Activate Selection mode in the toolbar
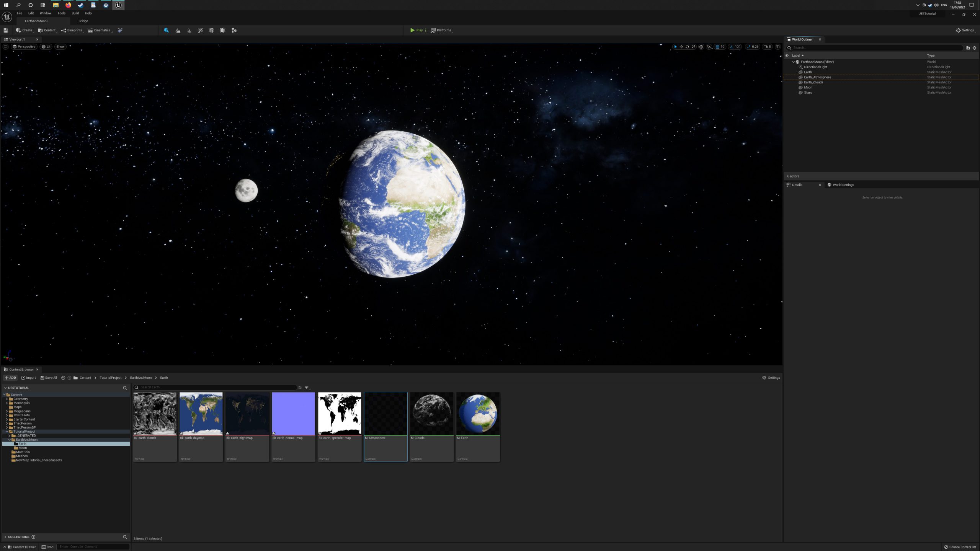This screenshot has width=980, height=551. pyautogui.click(x=166, y=30)
